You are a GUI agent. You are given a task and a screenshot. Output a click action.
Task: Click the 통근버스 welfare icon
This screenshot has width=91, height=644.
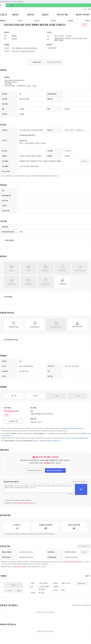tap(11, 268)
